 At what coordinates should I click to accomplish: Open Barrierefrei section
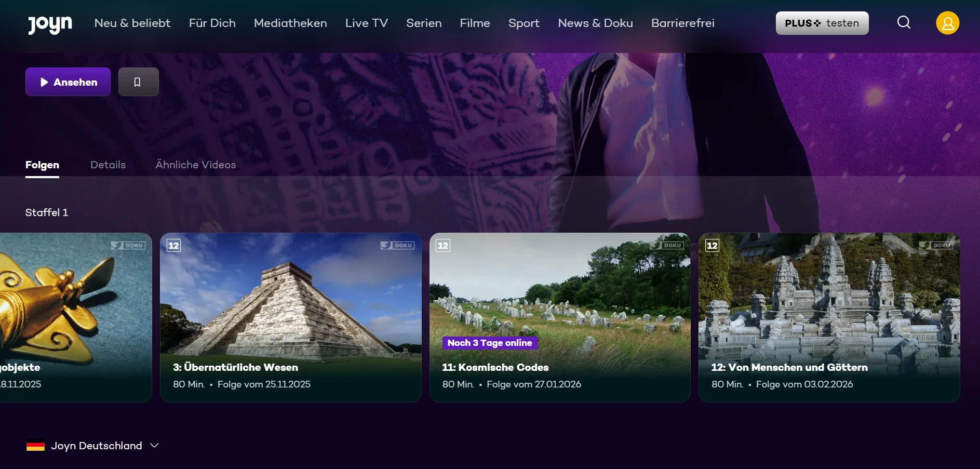(683, 23)
